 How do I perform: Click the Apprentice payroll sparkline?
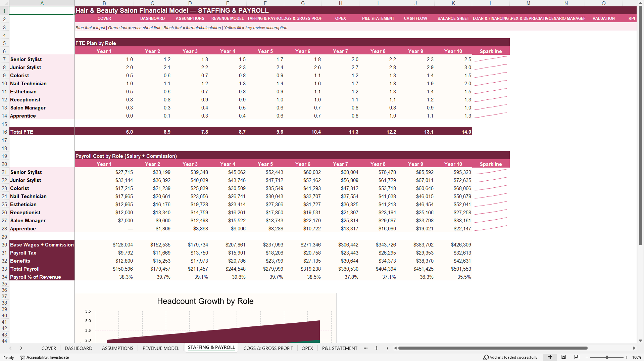click(491, 229)
